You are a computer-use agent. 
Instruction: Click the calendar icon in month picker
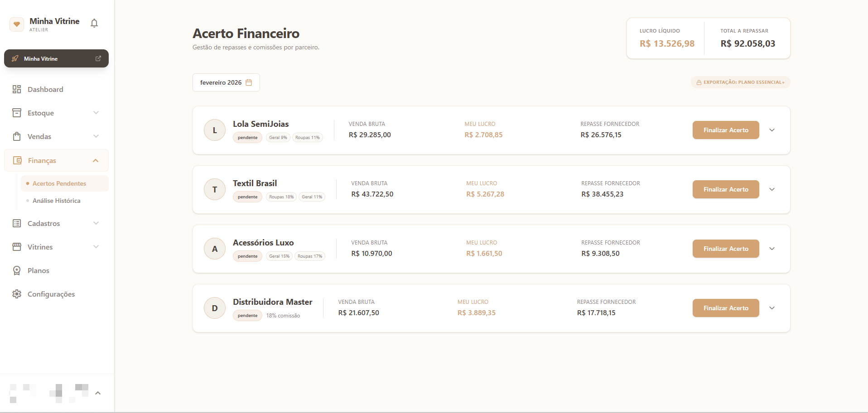[249, 82]
